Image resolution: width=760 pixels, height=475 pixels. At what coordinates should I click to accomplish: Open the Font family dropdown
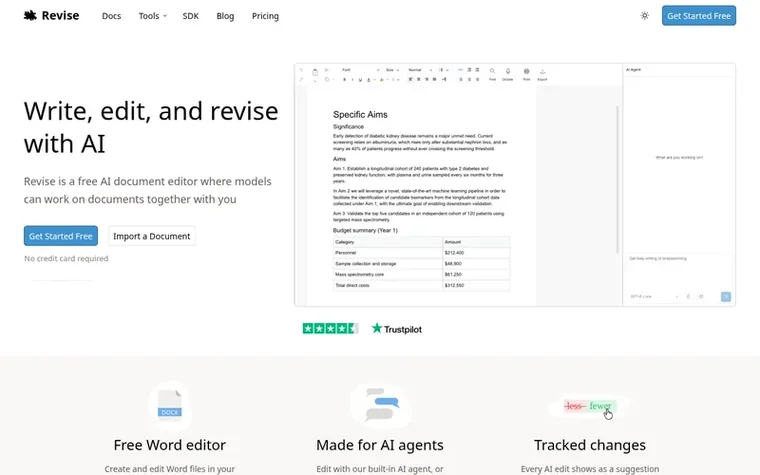click(x=361, y=70)
